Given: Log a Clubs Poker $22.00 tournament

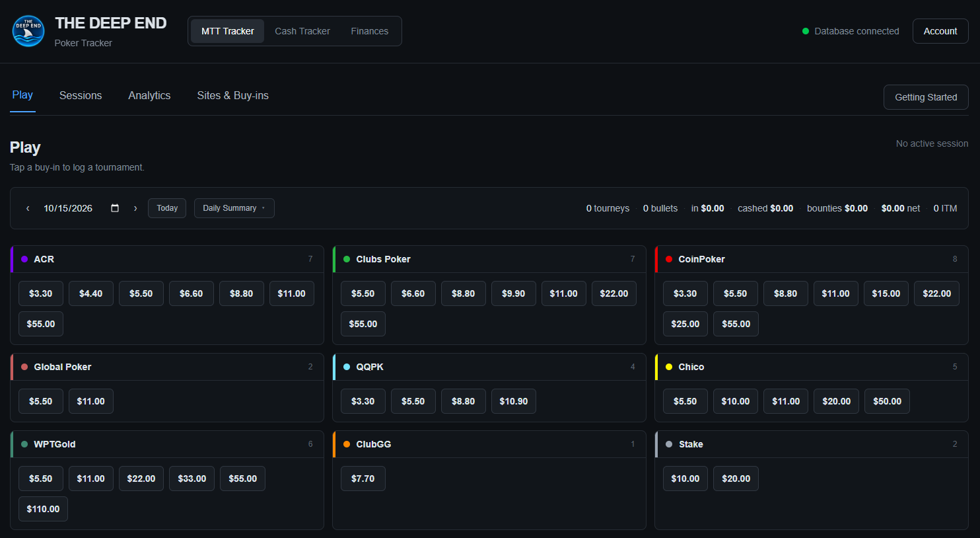Looking at the screenshot, I should pos(614,293).
